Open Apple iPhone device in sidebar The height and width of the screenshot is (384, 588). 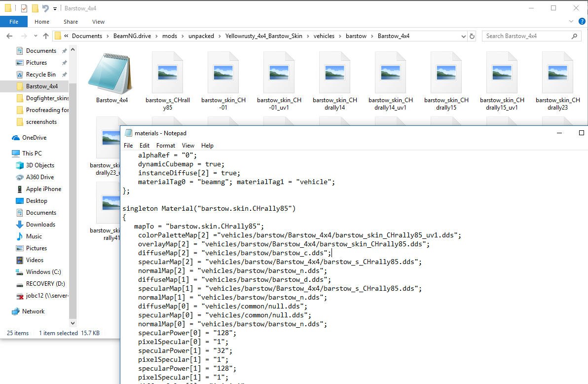[x=43, y=189]
